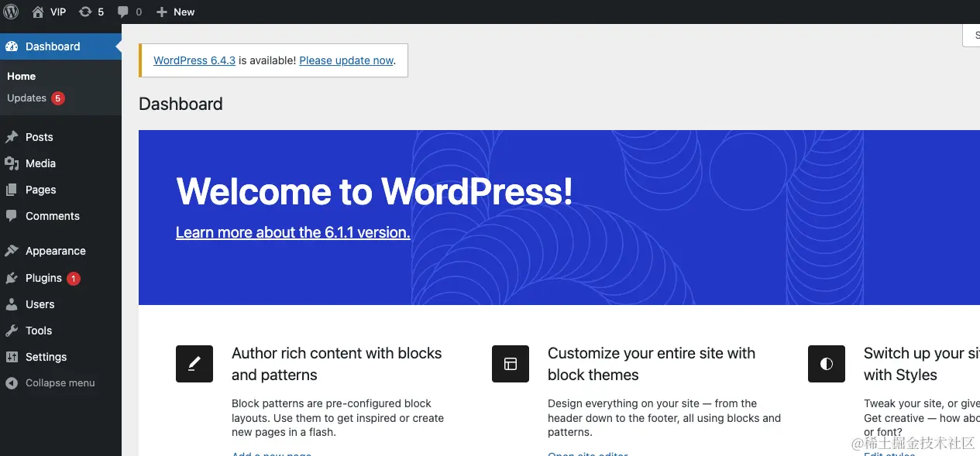Open the Dashboard menu item
The height and width of the screenshot is (456, 980).
pos(60,46)
